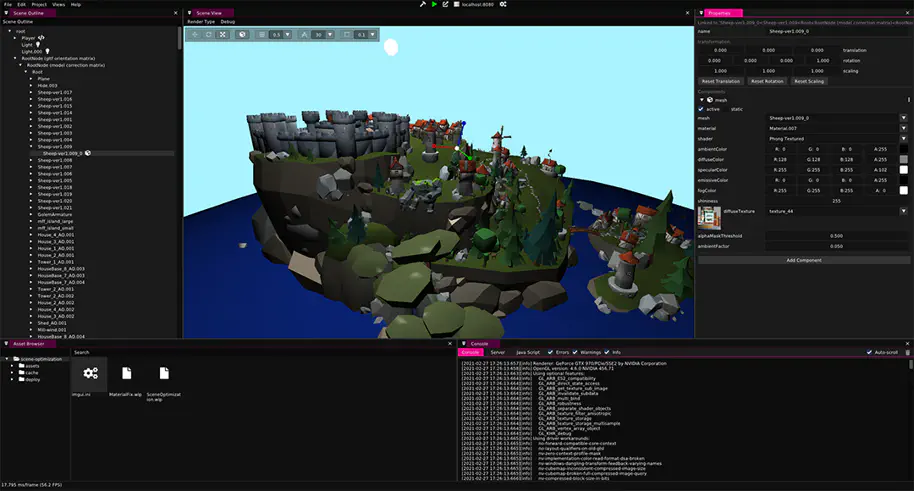
Task: Open the Project menu
Action: click(x=38, y=4)
